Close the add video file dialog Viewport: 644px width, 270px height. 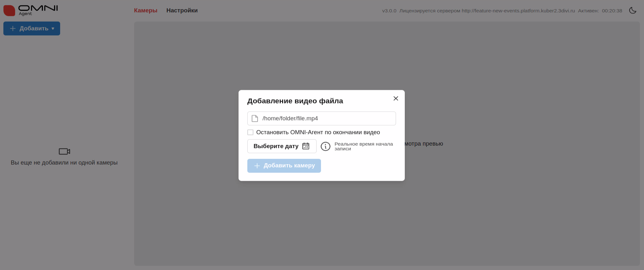[x=396, y=98]
